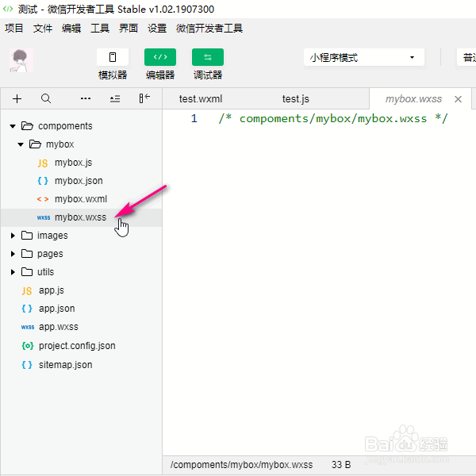Click the compoments folder name

[65, 126]
